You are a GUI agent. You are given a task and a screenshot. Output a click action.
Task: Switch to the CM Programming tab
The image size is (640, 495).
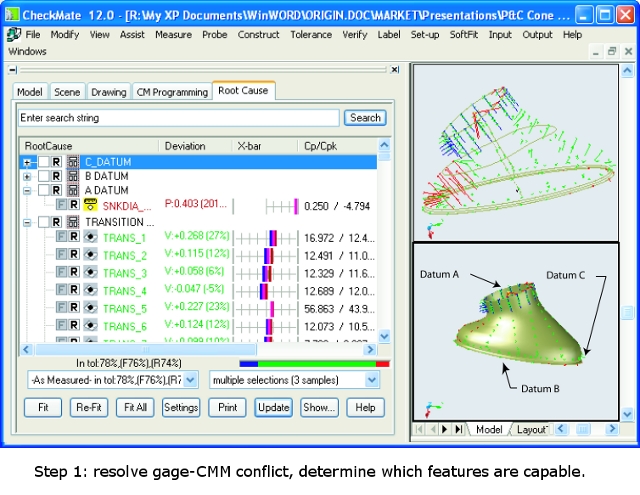(172, 92)
